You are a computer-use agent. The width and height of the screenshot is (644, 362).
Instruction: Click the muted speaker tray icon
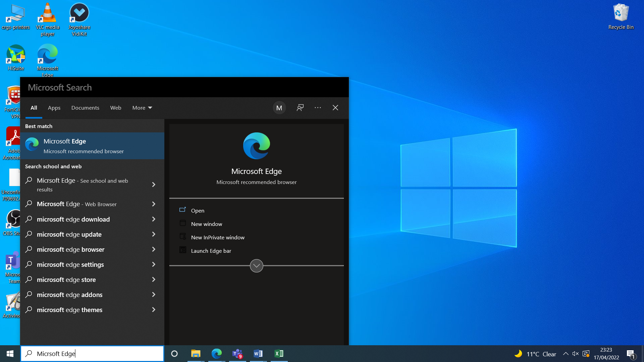576,354
